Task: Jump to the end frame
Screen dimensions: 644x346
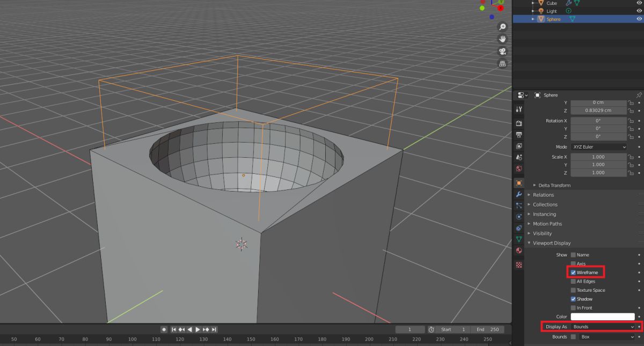Action: tap(214, 329)
